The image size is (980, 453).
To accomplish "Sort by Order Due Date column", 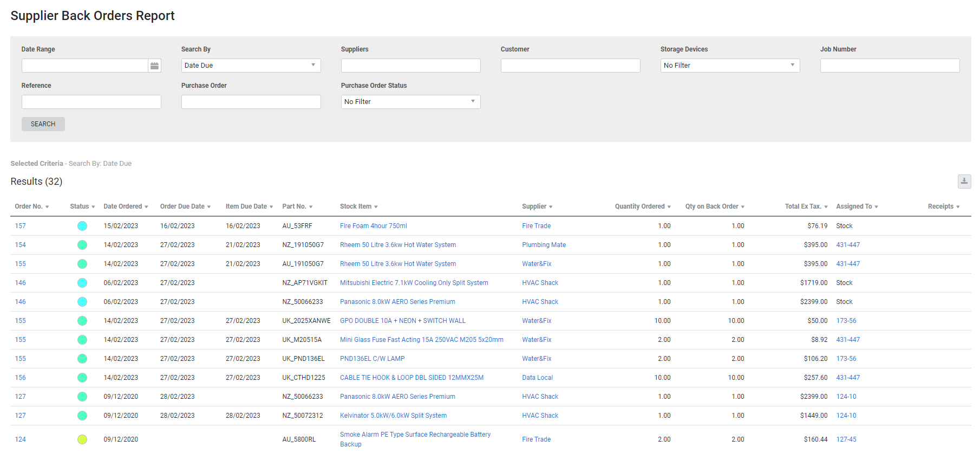I will pos(185,206).
